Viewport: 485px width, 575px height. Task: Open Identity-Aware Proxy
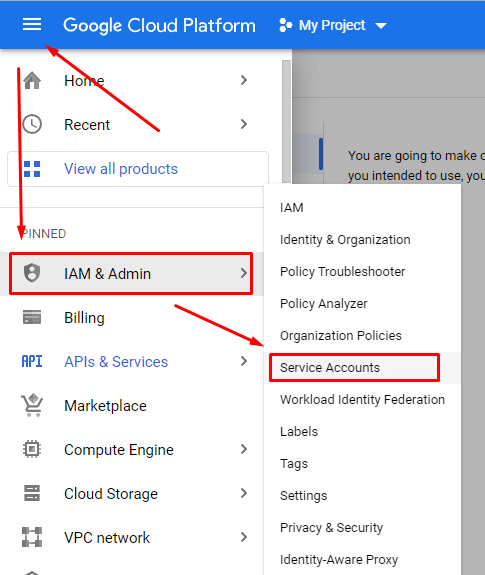click(362, 559)
